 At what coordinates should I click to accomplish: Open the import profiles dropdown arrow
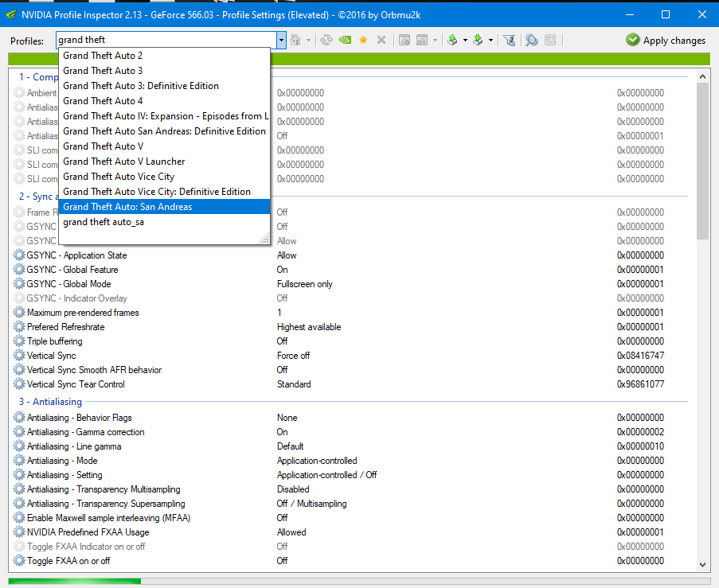(490, 40)
